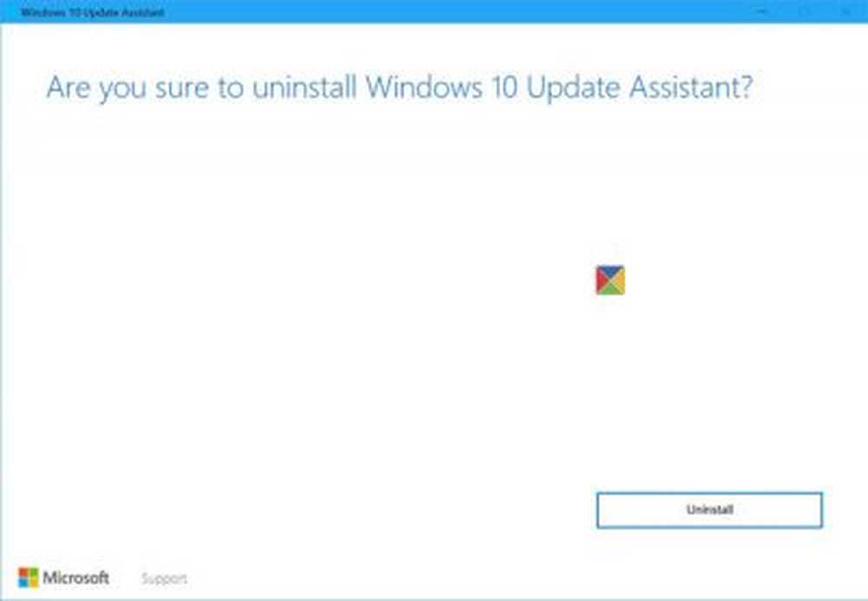Click the colorful diamond-pattern square icon
The image size is (868, 601).
[610, 280]
